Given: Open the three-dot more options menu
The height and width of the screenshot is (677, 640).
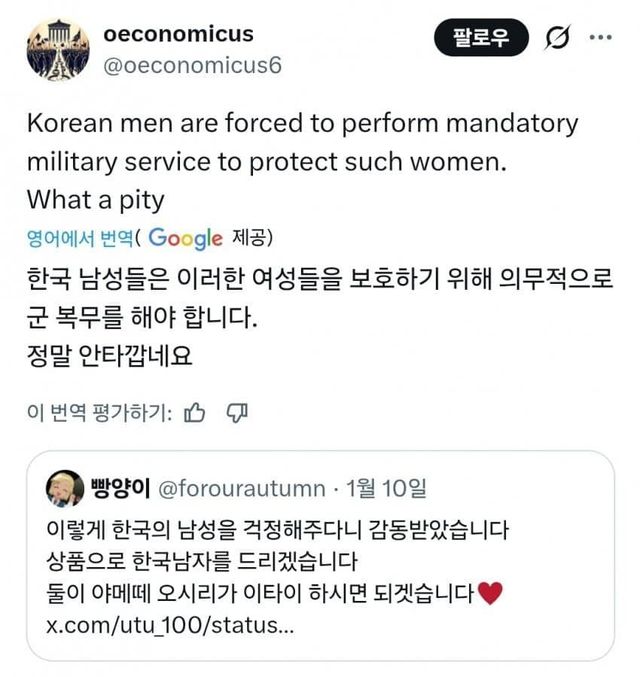Looking at the screenshot, I should pyautogui.click(x=601, y=38).
